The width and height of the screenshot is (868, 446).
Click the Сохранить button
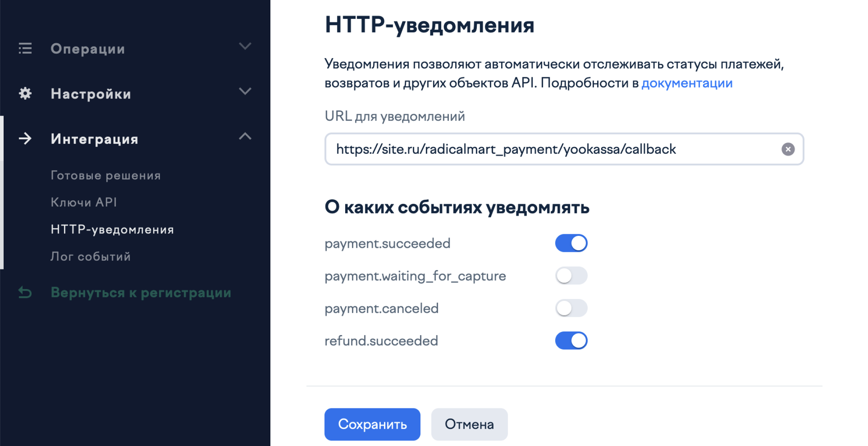(x=372, y=424)
